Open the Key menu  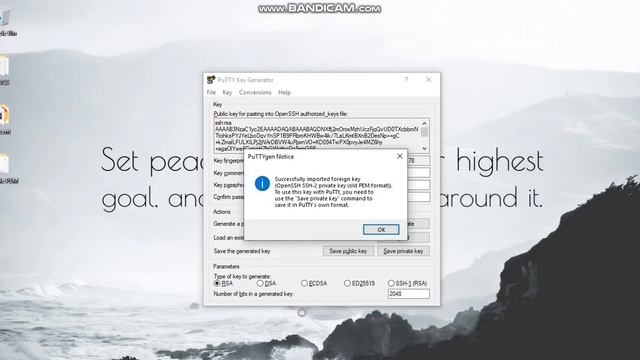[227, 93]
